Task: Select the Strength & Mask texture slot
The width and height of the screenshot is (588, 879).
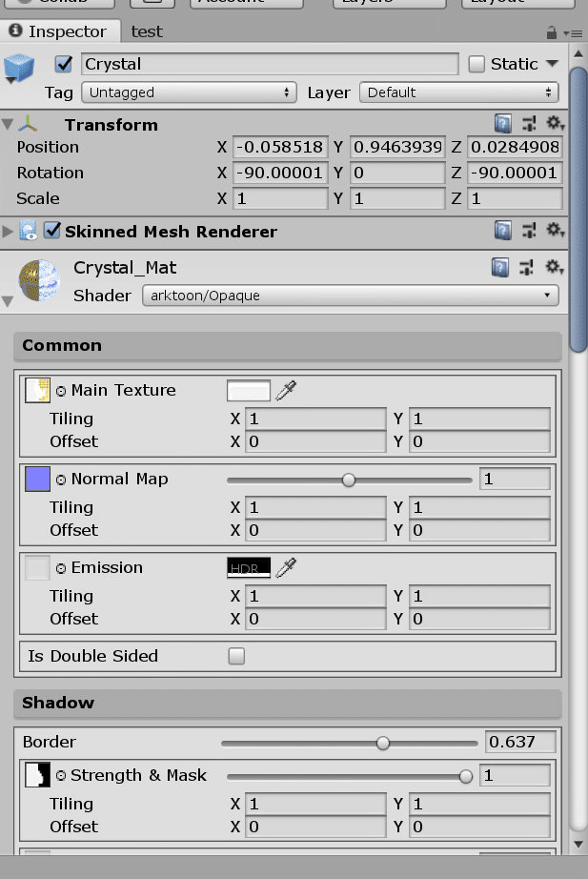Action: click(37, 775)
